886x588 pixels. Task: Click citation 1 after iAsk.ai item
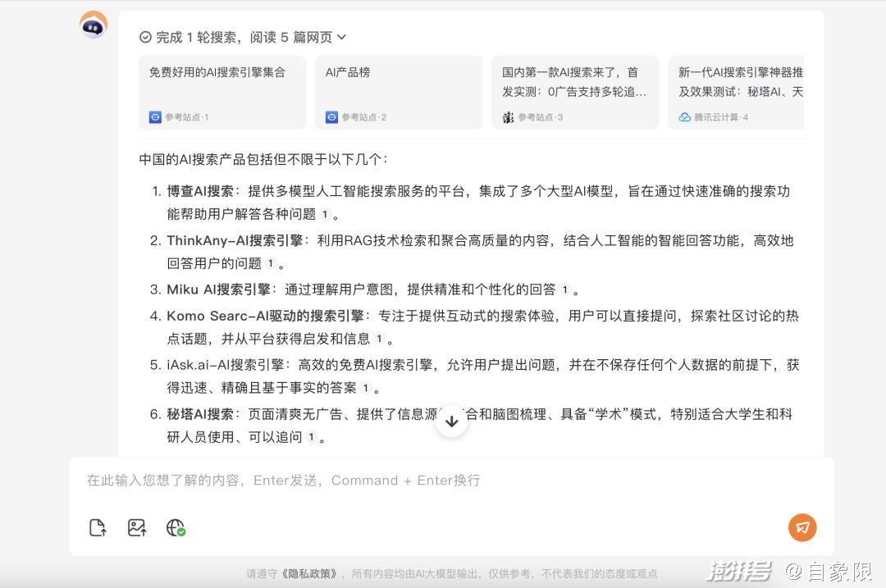(365, 388)
